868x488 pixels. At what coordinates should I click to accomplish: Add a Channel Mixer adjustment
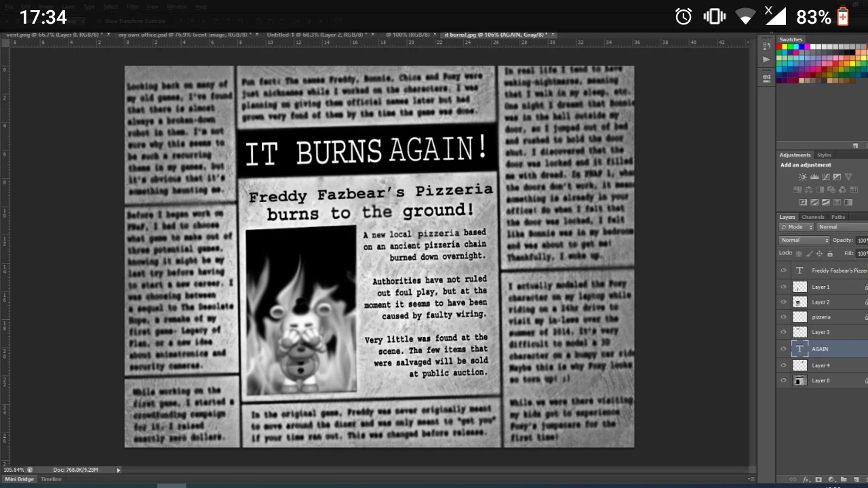(842, 190)
